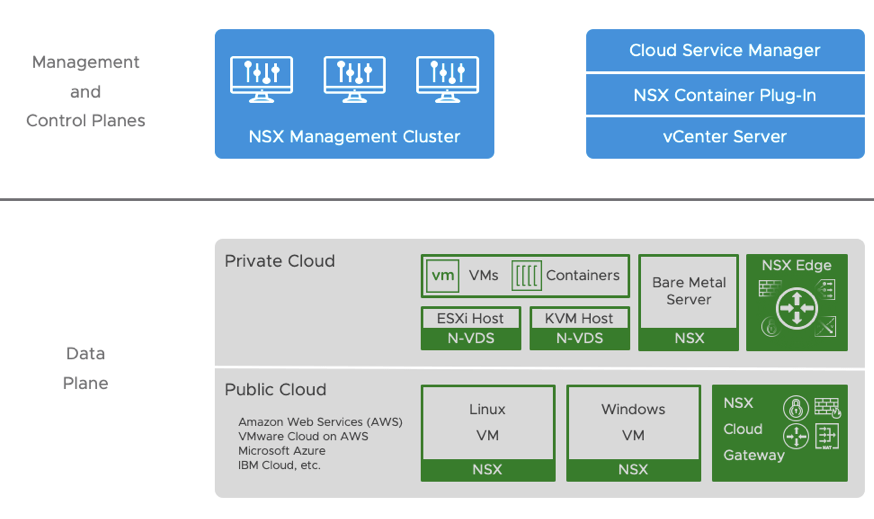Click the small router icon in NSX Cloud Gateway

796,437
